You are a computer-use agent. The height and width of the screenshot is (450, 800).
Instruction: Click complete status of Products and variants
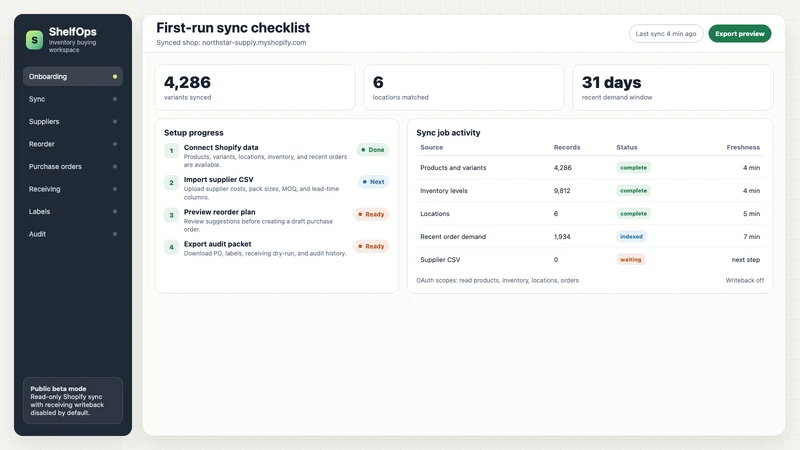coord(633,167)
